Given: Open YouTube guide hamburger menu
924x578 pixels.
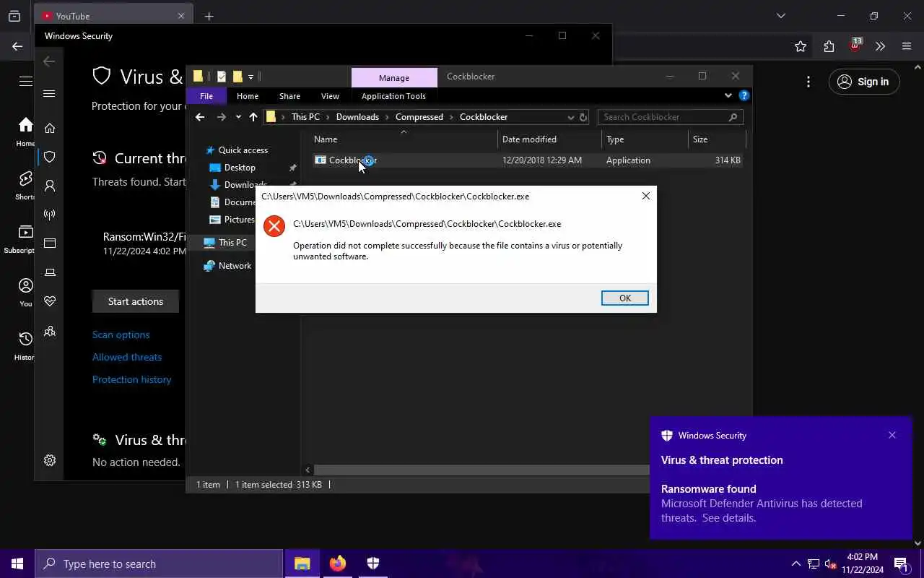Looking at the screenshot, I should 25,81.
